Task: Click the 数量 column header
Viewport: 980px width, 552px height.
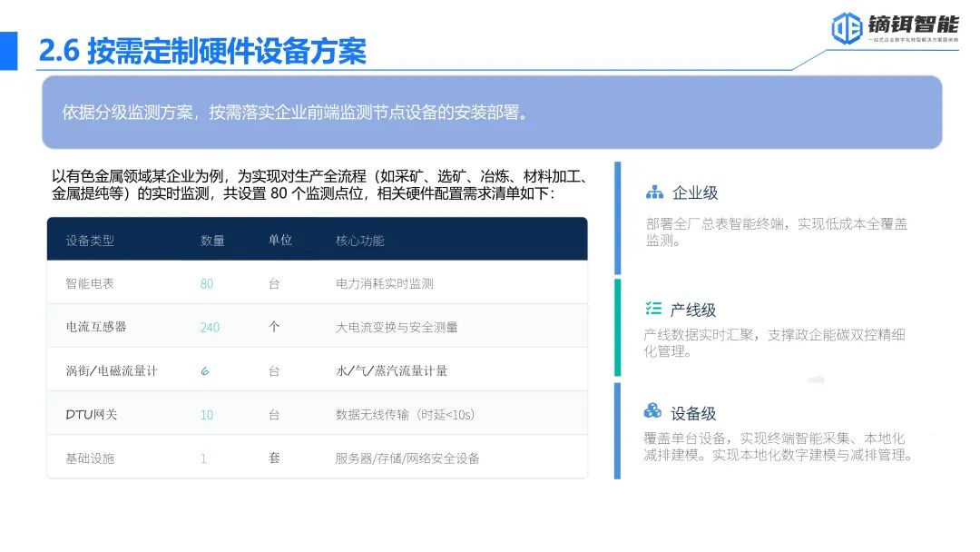Action: pos(212,241)
